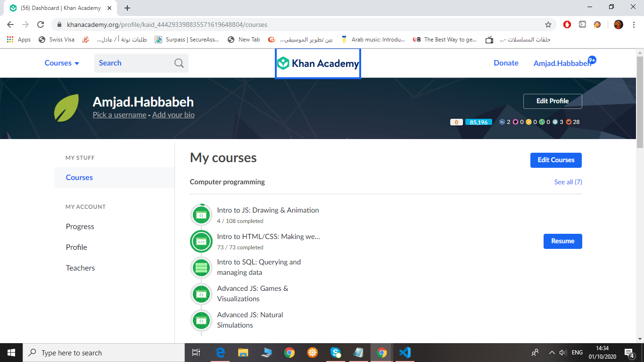Click the browser address bar URL
The image size is (644, 362).
[167, 25]
